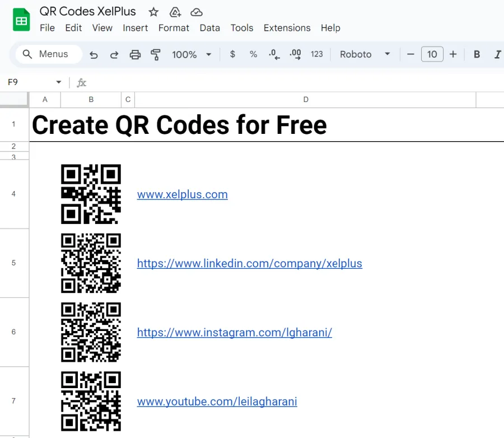The width and height of the screenshot is (504, 438).
Task: Click the redo arrow icon
Action: tap(114, 54)
